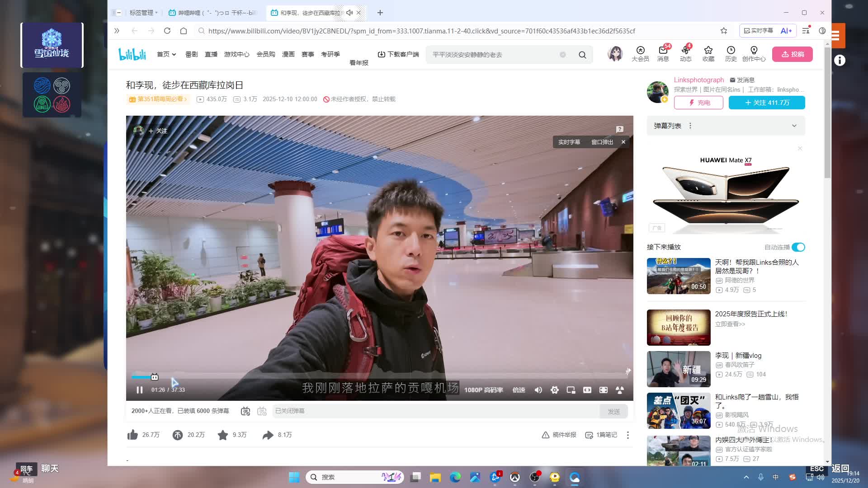Screen dimensions: 868x488
Task: Open the 番剧 navigation item
Action: pos(191,54)
